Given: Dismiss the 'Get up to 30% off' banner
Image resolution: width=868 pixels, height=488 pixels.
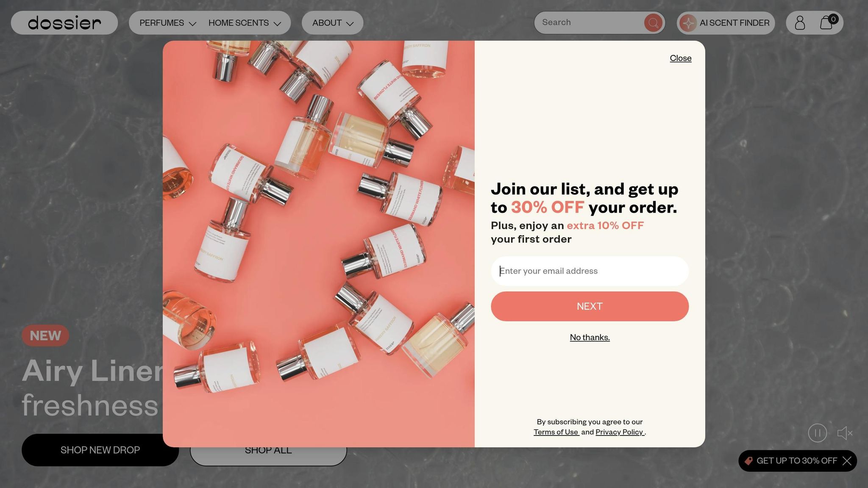Looking at the screenshot, I should (847, 461).
